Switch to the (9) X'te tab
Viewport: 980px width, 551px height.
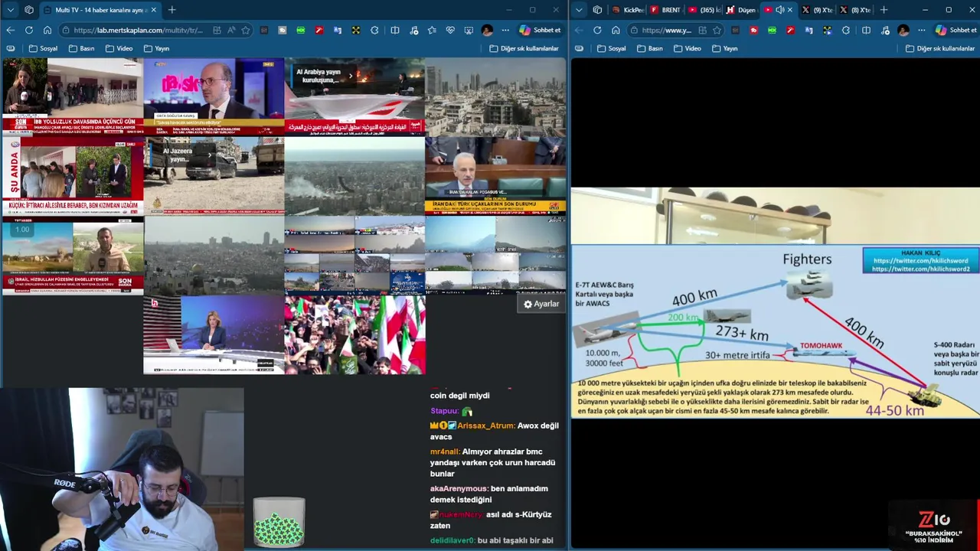(817, 10)
